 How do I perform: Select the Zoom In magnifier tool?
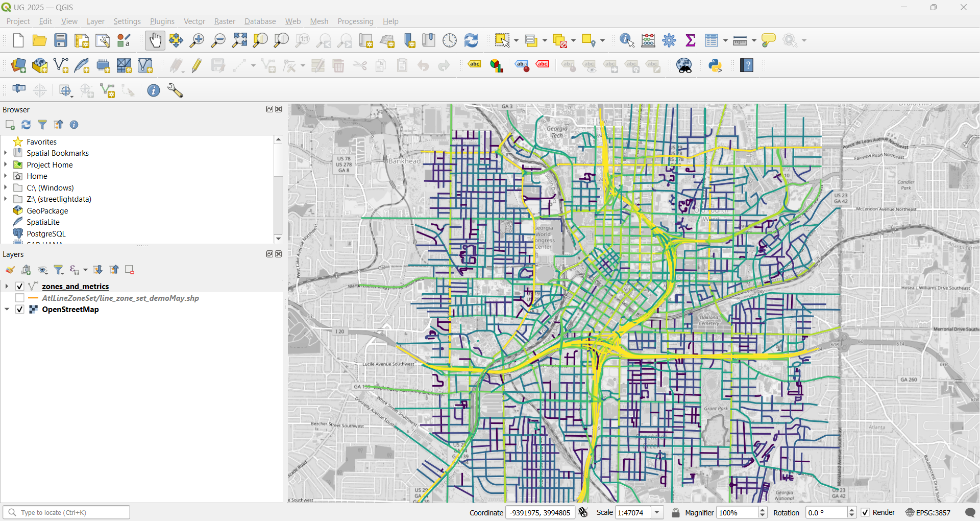pyautogui.click(x=197, y=40)
